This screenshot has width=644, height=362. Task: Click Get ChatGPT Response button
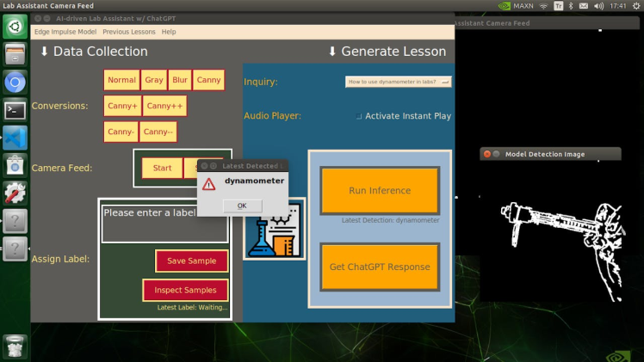click(379, 267)
